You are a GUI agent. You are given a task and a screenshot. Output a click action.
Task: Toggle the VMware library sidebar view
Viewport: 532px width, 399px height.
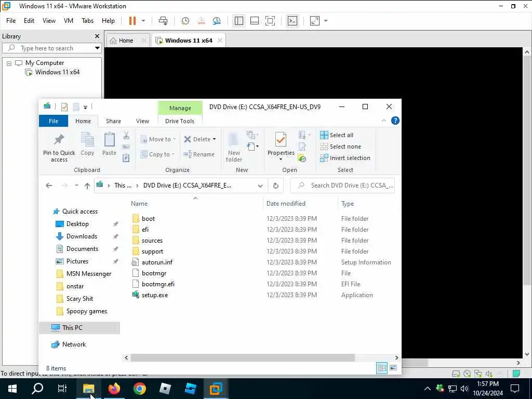(239, 21)
